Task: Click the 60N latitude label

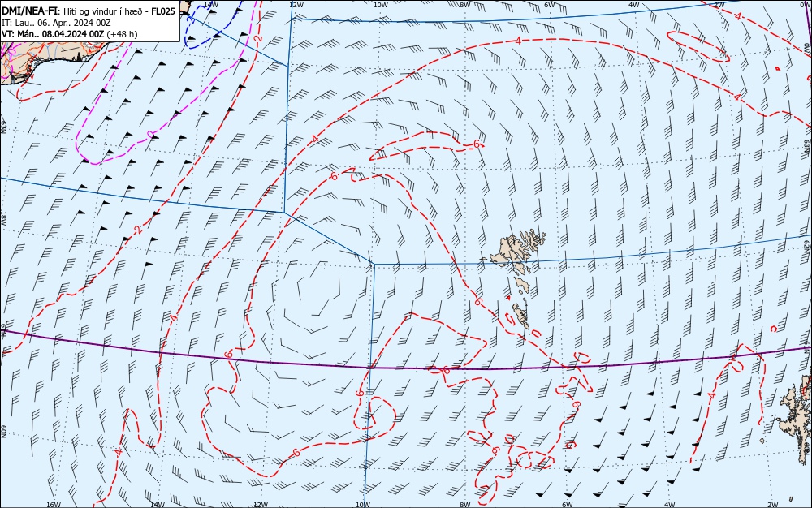Action: coord(3,432)
